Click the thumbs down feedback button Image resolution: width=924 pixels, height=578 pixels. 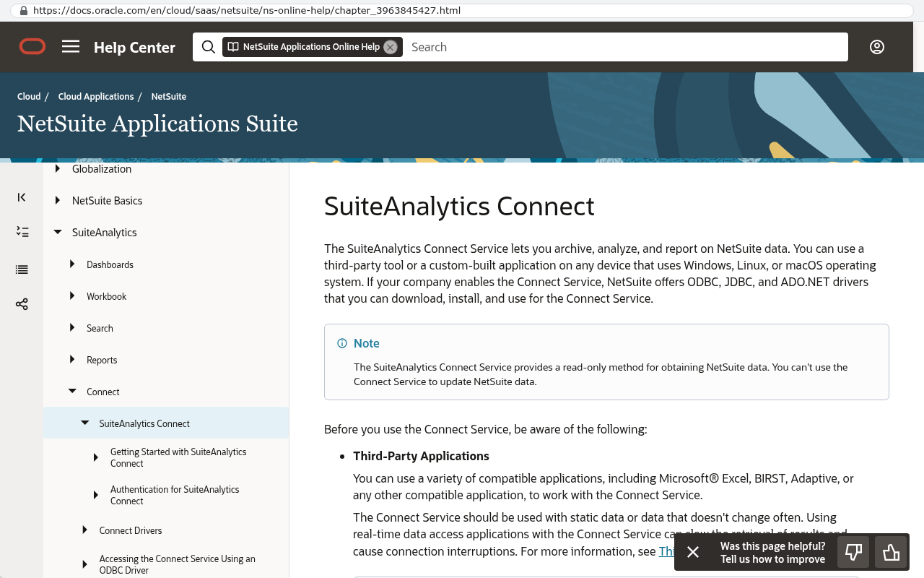(854, 553)
